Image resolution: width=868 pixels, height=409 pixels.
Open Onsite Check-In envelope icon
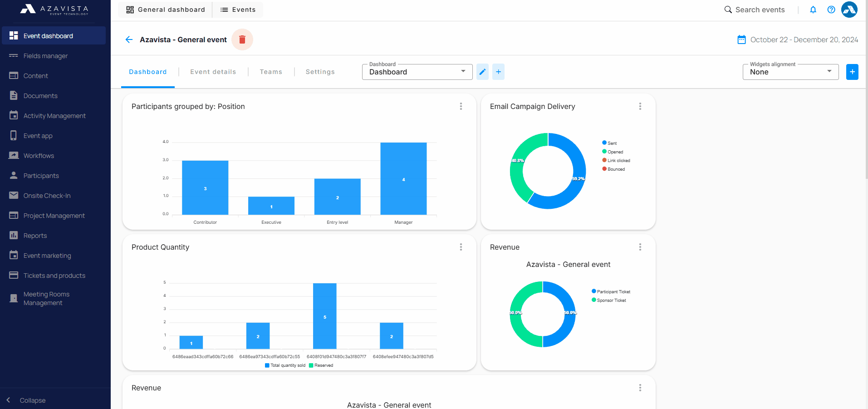tap(14, 195)
